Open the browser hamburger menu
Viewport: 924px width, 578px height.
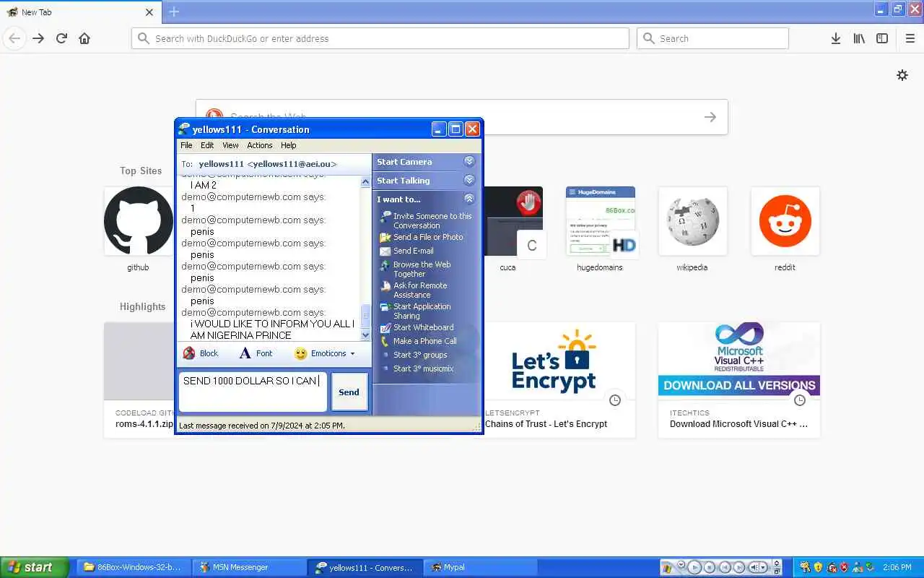910,38
